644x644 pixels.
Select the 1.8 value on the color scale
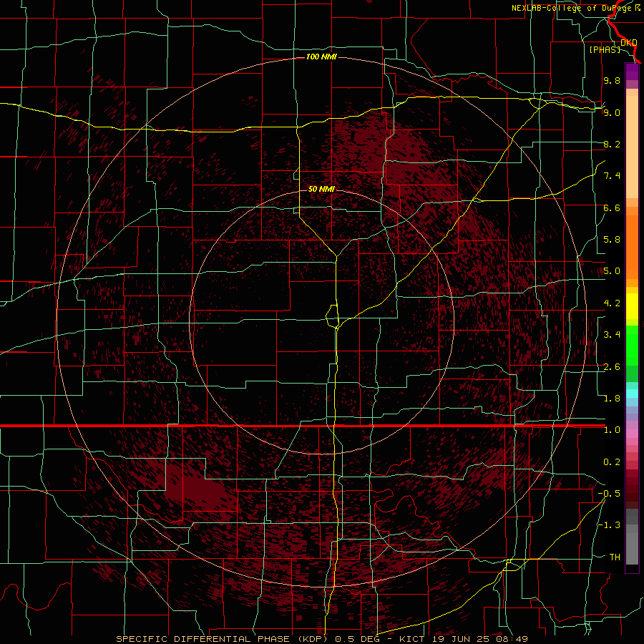(x=612, y=399)
